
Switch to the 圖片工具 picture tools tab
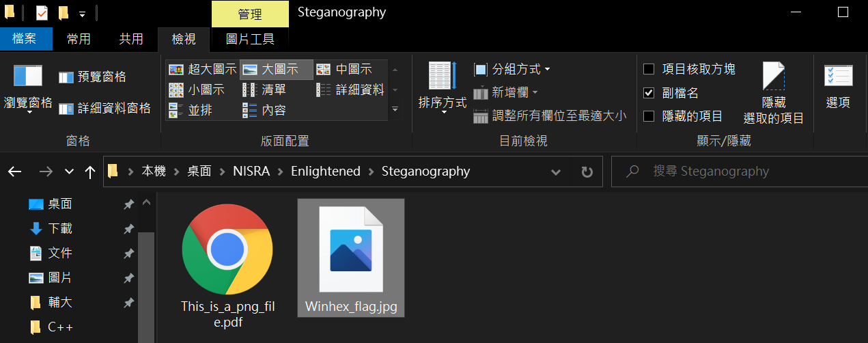tap(251, 39)
